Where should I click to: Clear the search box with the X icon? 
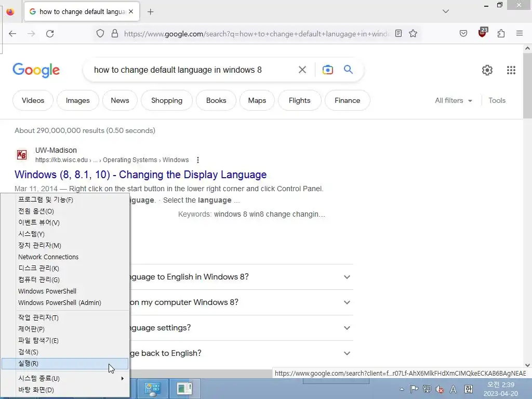302,70
